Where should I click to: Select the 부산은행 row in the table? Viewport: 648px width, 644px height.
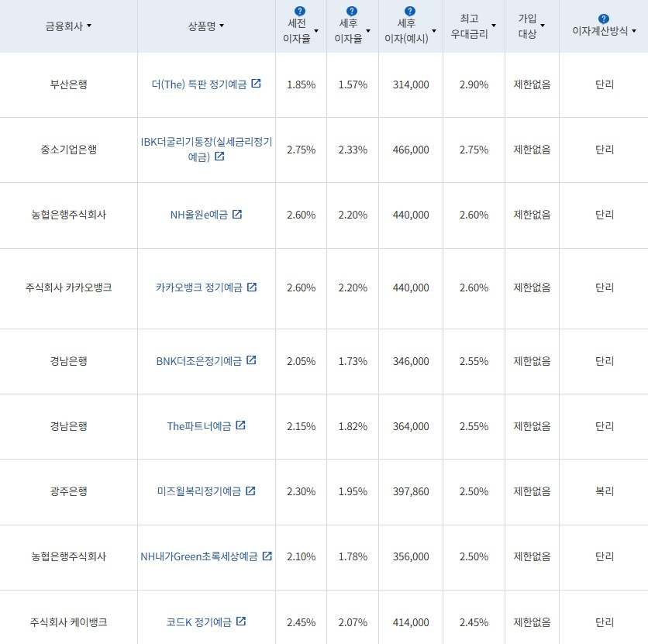point(69,84)
